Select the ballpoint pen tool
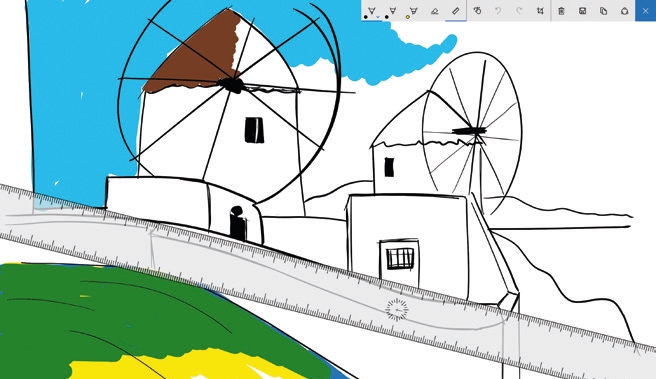This screenshot has width=656, height=379. point(372,11)
